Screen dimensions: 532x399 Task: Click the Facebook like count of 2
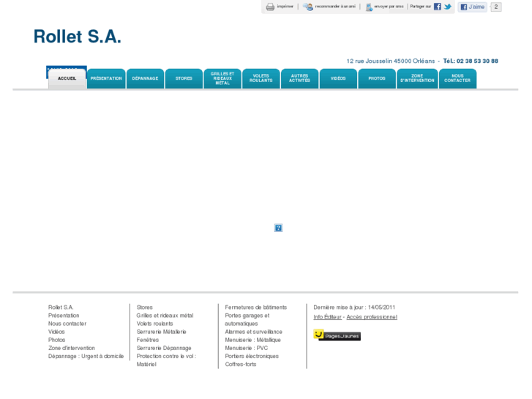pos(495,7)
